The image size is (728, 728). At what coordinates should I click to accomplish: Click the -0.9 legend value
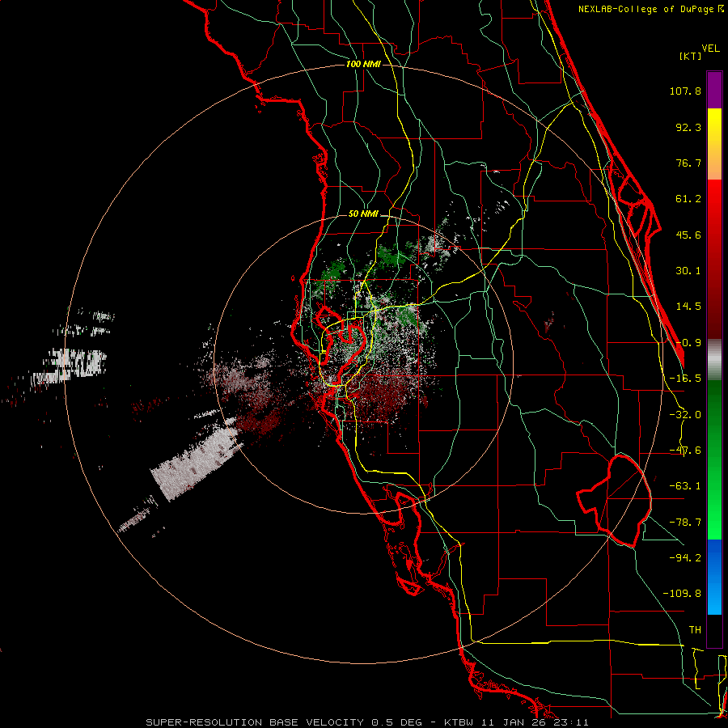coord(688,343)
